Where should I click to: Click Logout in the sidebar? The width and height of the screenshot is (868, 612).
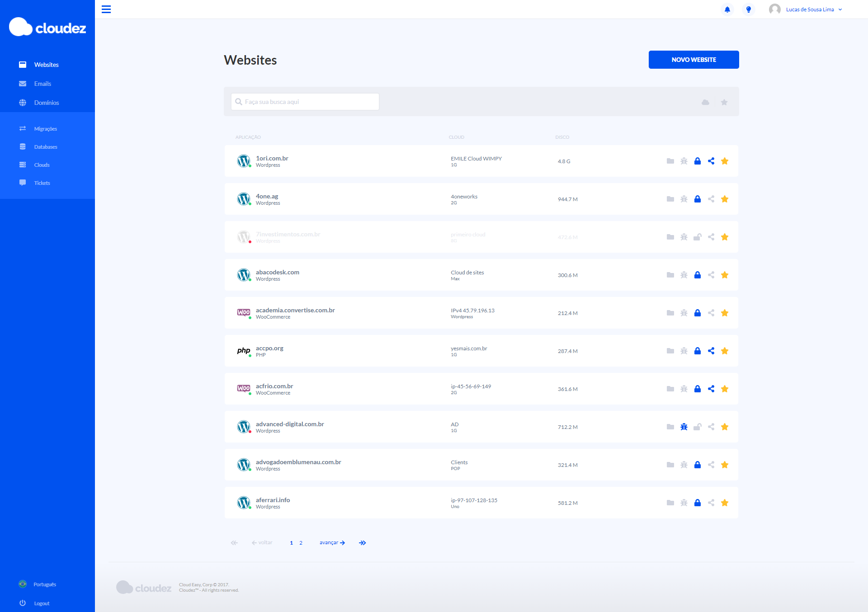(35, 603)
